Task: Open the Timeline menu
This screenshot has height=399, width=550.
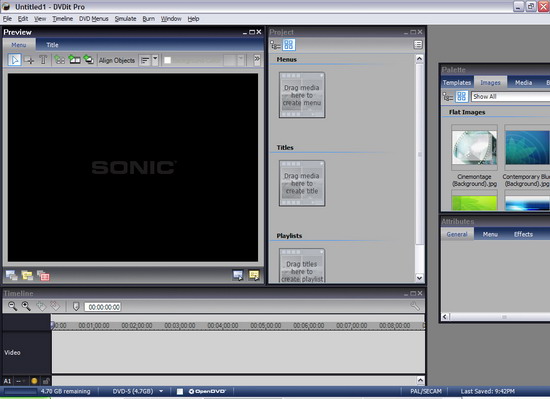Action: [63, 19]
